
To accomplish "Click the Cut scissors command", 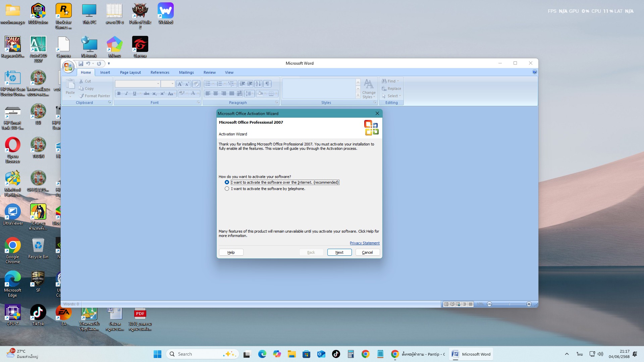I will [85, 81].
